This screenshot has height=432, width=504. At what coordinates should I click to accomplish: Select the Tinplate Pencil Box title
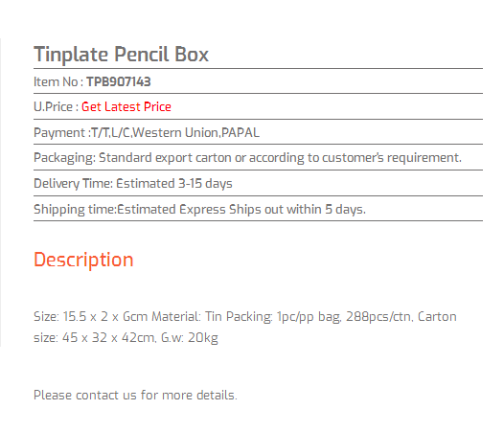(x=121, y=55)
